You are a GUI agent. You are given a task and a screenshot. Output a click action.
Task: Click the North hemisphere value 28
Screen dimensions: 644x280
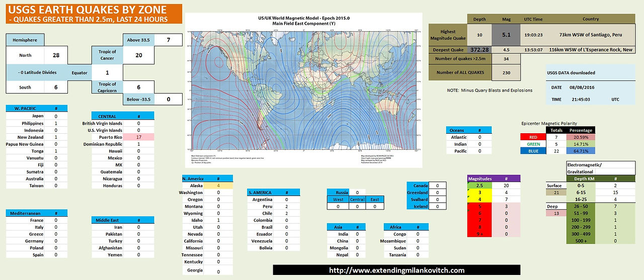(56, 55)
